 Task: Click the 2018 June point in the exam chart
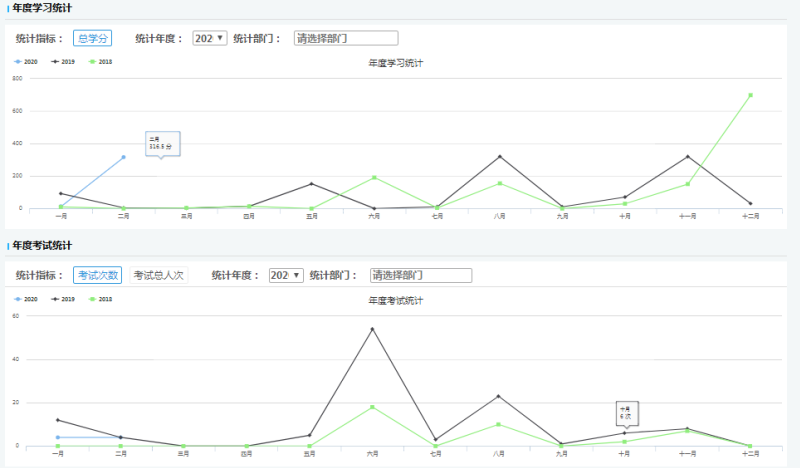click(x=373, y=407)
